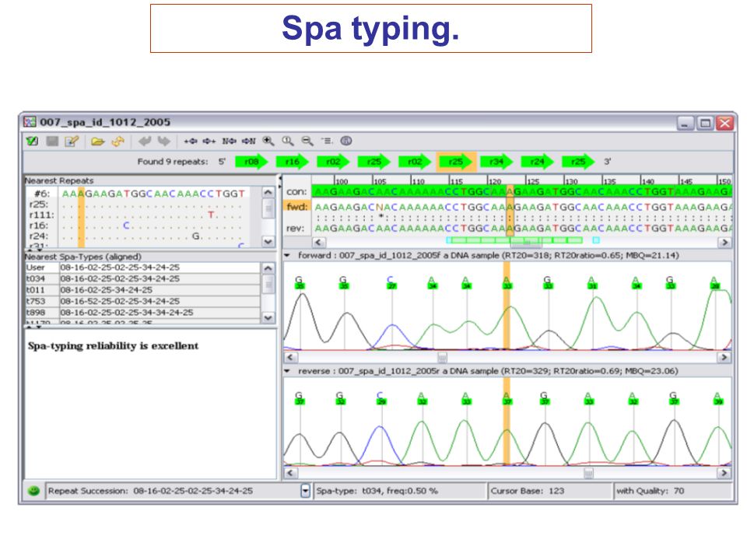Click the reset zoom magnifier icon
This screenshot has width=747, height=560.
point(288,141)
